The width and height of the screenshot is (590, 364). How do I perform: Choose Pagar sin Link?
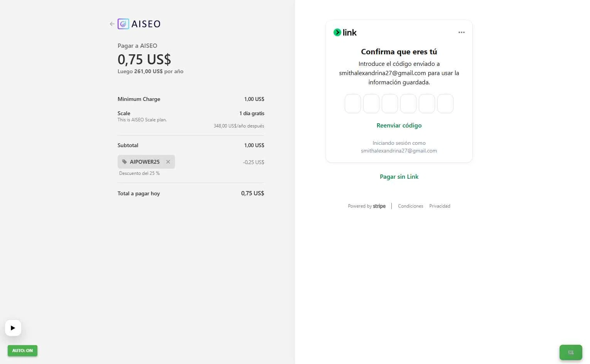point(399,176)
